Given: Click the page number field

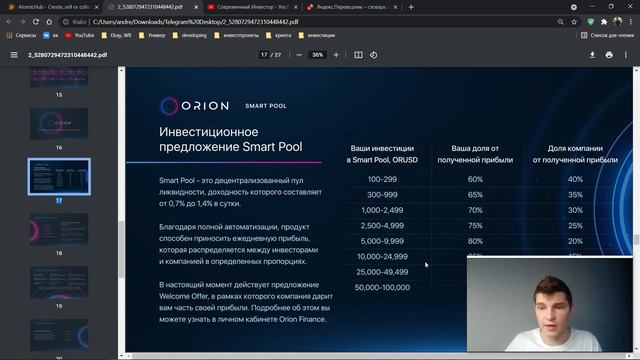Looking at the screenshot, I should point(264,55).
